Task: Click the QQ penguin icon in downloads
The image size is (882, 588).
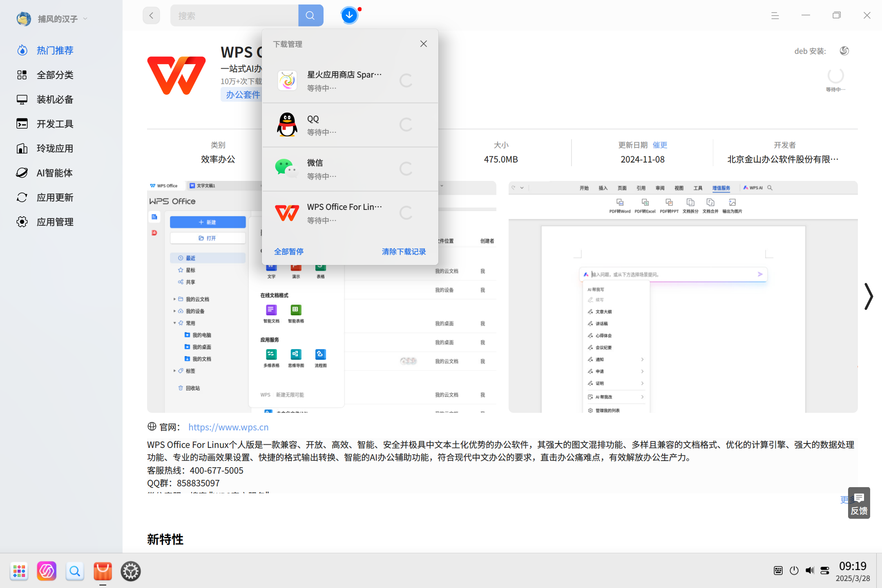Action: tap(287, 125)
